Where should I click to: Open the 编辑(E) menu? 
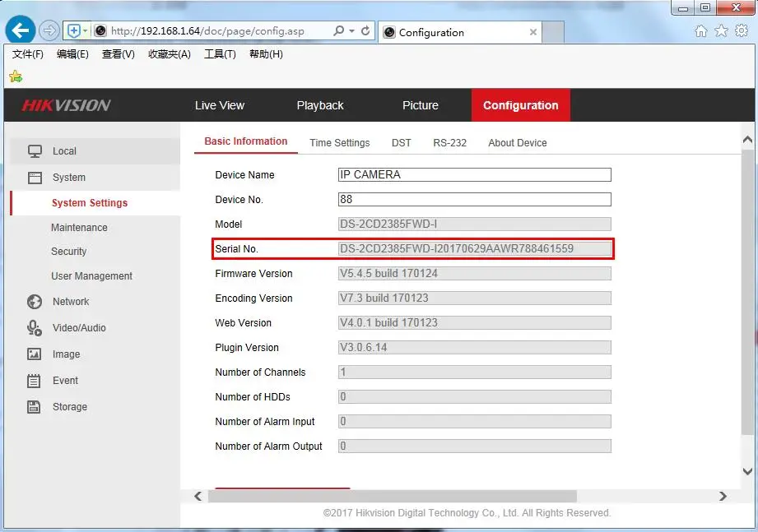click(72, 54)
